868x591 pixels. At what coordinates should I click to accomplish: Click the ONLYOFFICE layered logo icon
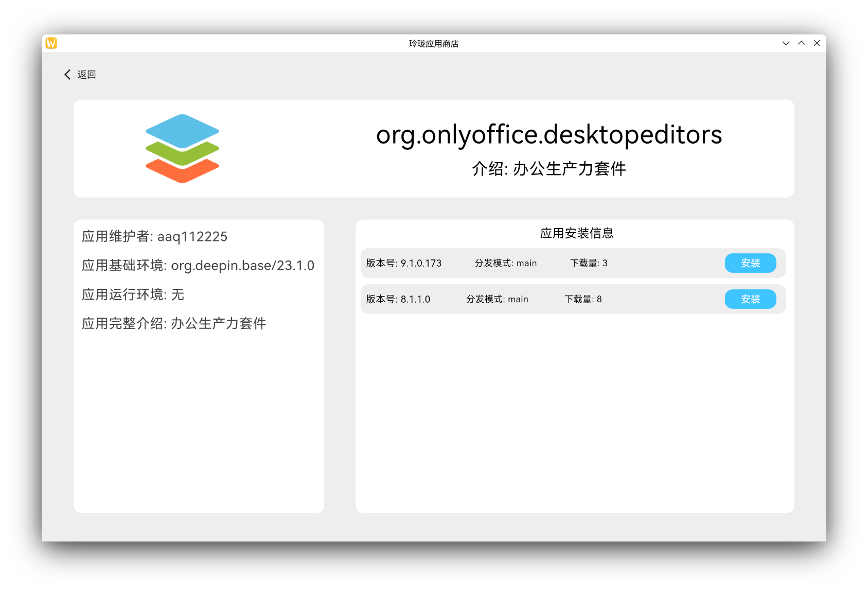click(x=182, y=148)
